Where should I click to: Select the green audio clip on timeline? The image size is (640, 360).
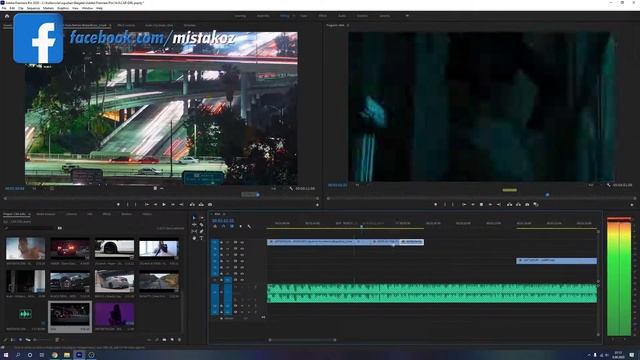432,293
